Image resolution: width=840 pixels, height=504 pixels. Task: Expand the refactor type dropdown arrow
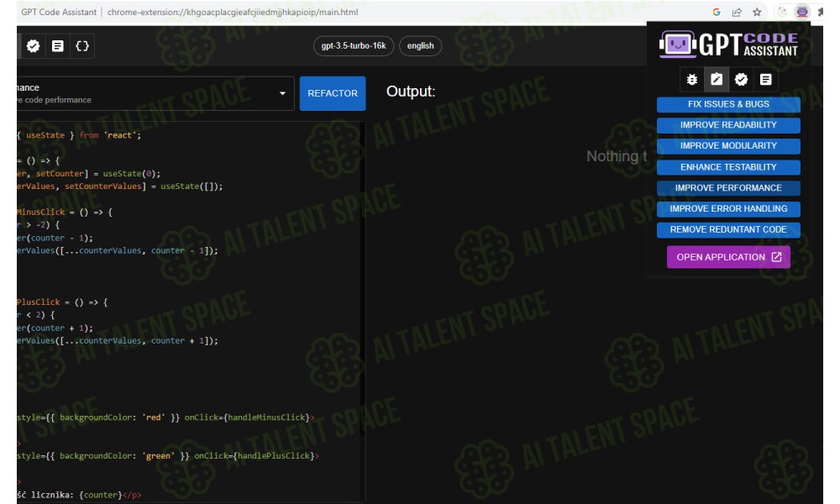[x=282, y=93]
